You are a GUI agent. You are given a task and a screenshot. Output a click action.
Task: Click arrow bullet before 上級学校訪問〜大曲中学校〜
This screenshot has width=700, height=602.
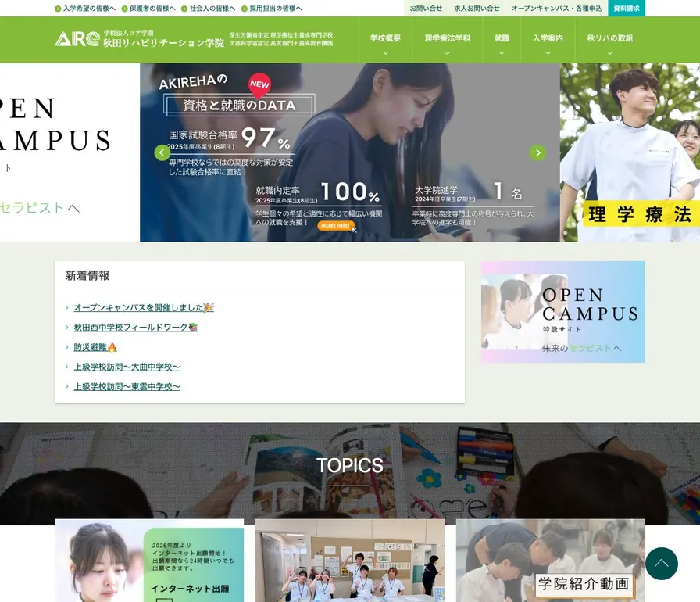coord(67,367)
